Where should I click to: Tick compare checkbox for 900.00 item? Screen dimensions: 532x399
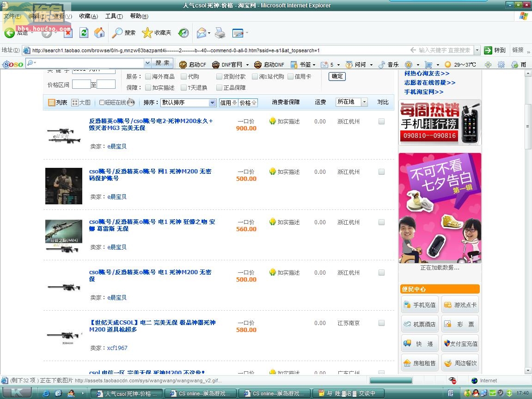381,121
